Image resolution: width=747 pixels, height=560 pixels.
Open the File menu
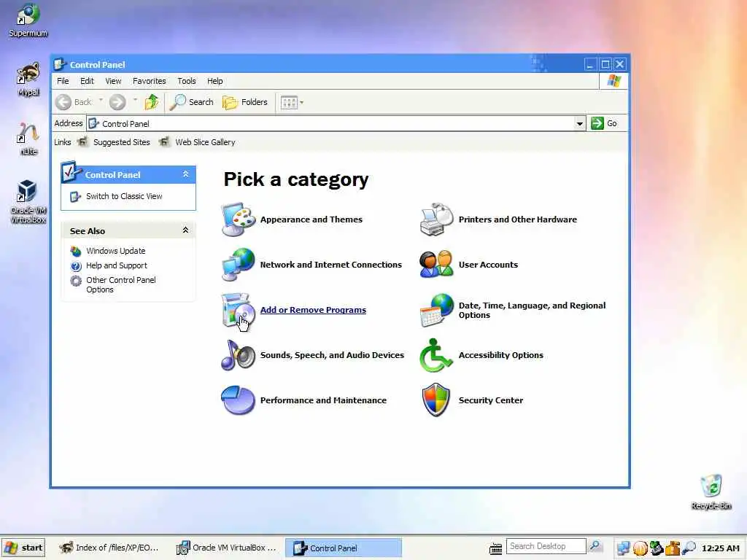pos(63,81)
